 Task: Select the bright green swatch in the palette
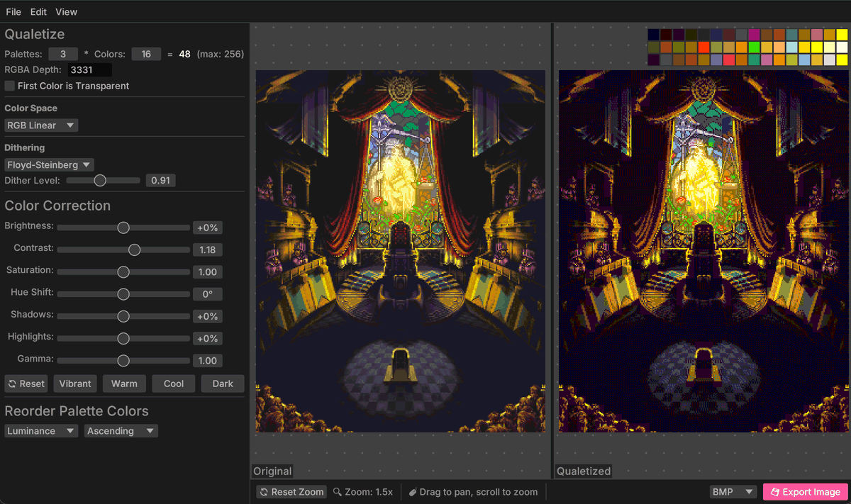click(753, 47)
